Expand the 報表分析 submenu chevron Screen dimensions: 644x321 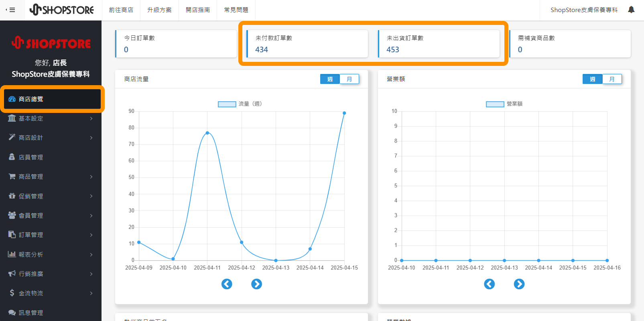click(x=91, y=255)
